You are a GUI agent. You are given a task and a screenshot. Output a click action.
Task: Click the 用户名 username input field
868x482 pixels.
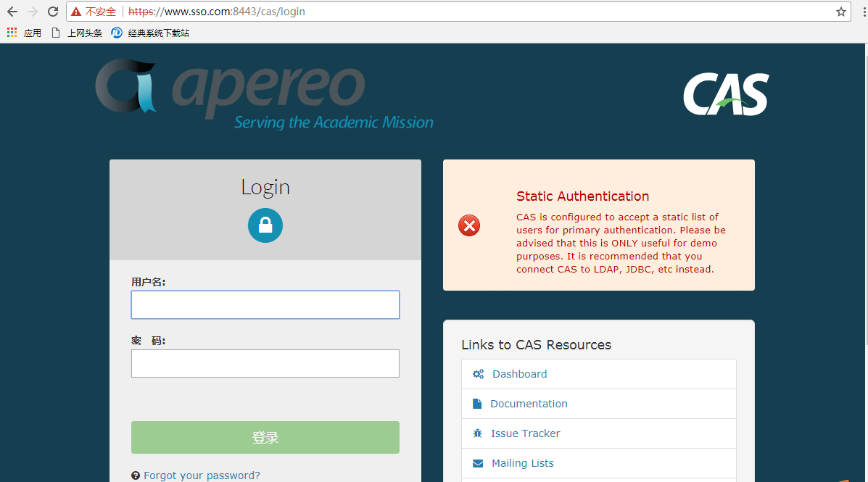[265, 304]
